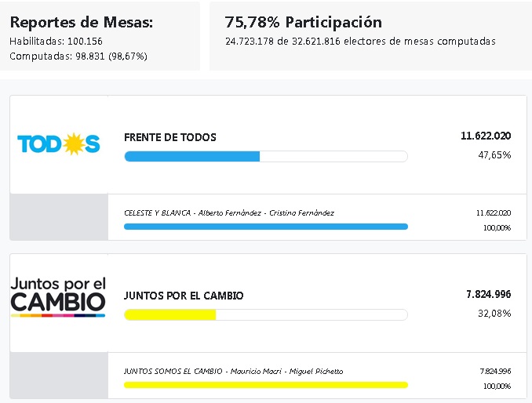This screenshot has width=532, height=403.
Task: Click the Reportes de Mesas heading
Action: (x=82, y=23)
